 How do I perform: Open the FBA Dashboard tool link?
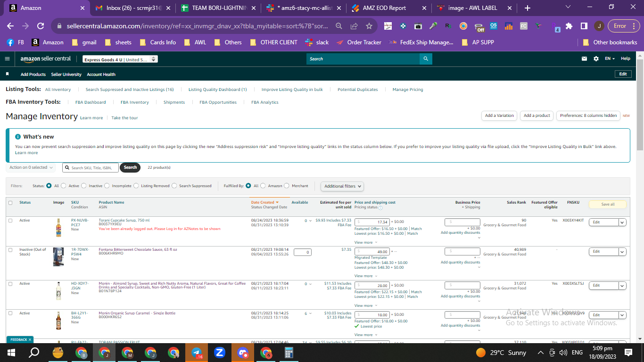pos(91,102)
